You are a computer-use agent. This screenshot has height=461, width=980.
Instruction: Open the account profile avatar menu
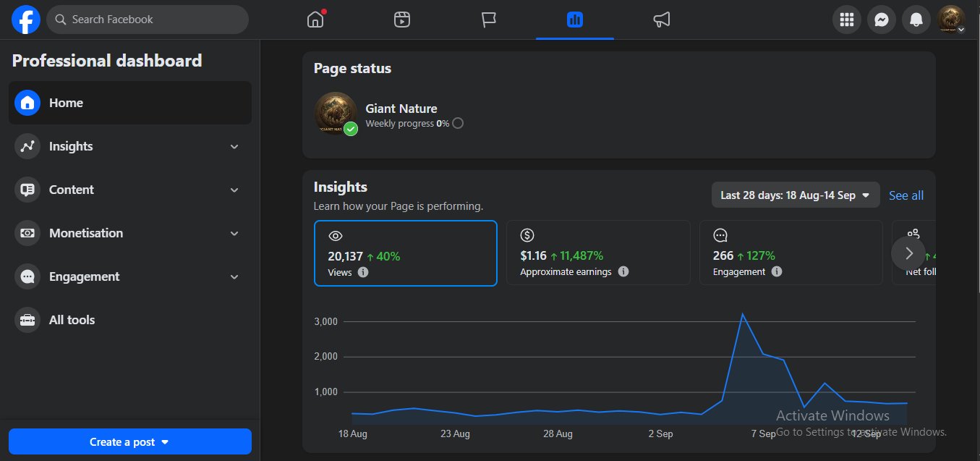click(951, 20)
